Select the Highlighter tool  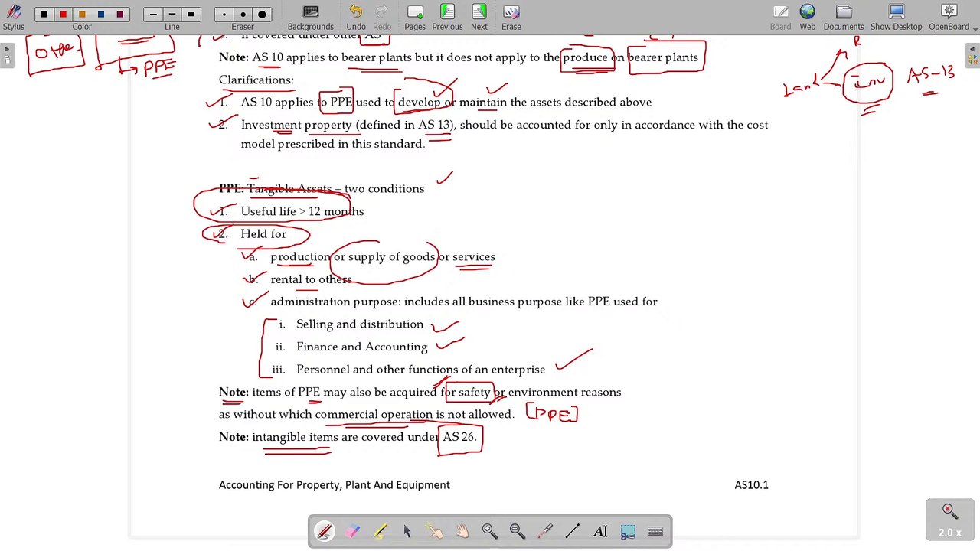(380, 531)
